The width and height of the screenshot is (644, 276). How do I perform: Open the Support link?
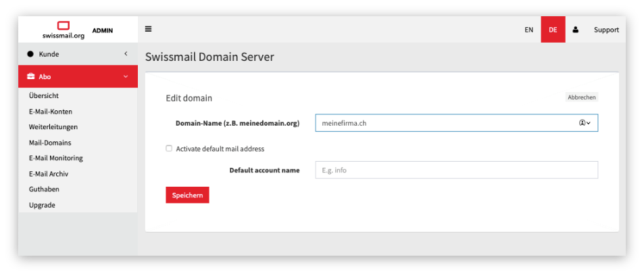point(605,30)
